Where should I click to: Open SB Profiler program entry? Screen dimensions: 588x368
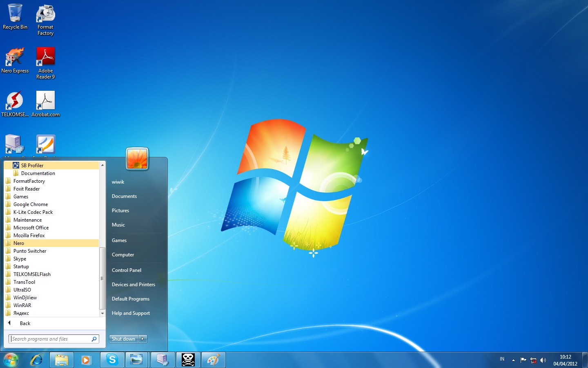point(51,165)
